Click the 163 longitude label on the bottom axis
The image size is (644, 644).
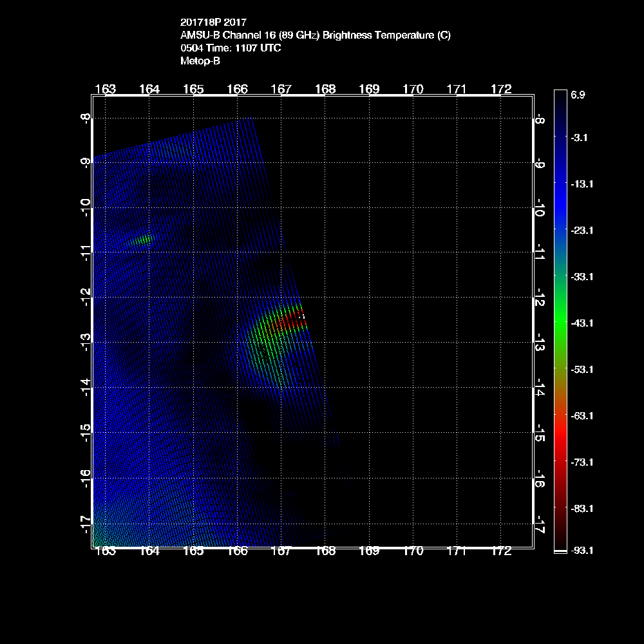(105, 551)
